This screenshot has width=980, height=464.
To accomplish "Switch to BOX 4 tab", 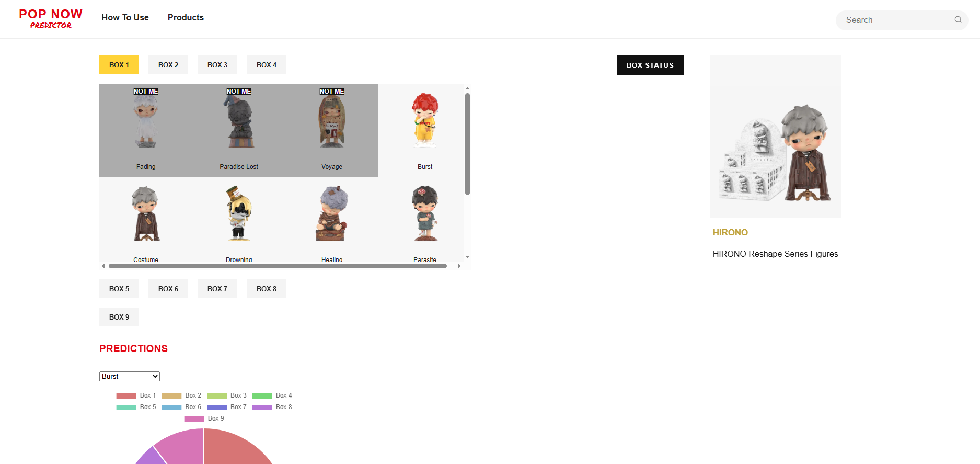I will 267,65.
